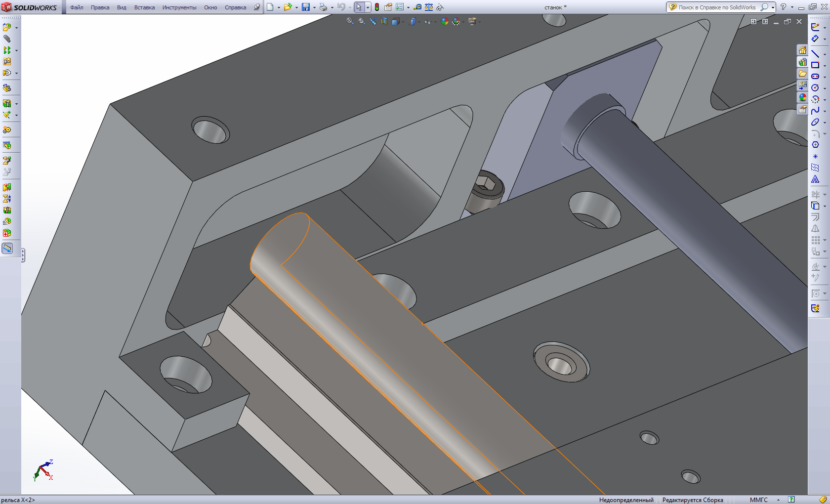Click the search magnifier button
The width and height of the screenshot is (830, 504).
coord(764,7)
